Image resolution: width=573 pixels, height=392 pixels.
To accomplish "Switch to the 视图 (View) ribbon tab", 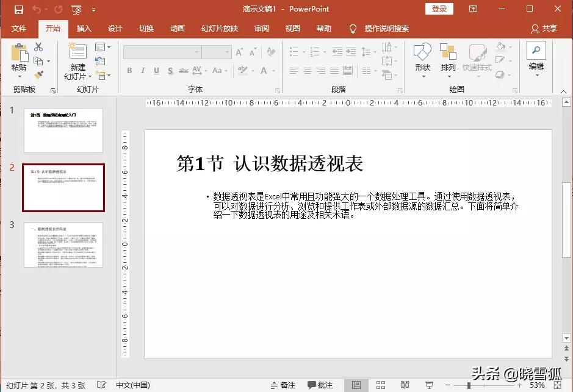I will tap(292, 28).
